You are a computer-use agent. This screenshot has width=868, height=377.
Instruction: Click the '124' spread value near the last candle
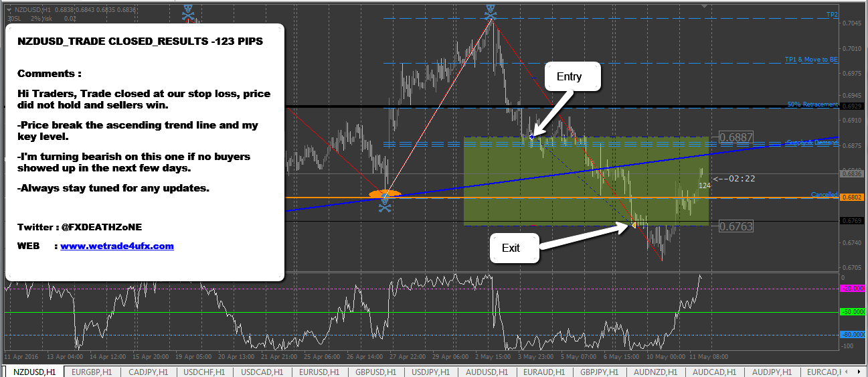[704, 185]
